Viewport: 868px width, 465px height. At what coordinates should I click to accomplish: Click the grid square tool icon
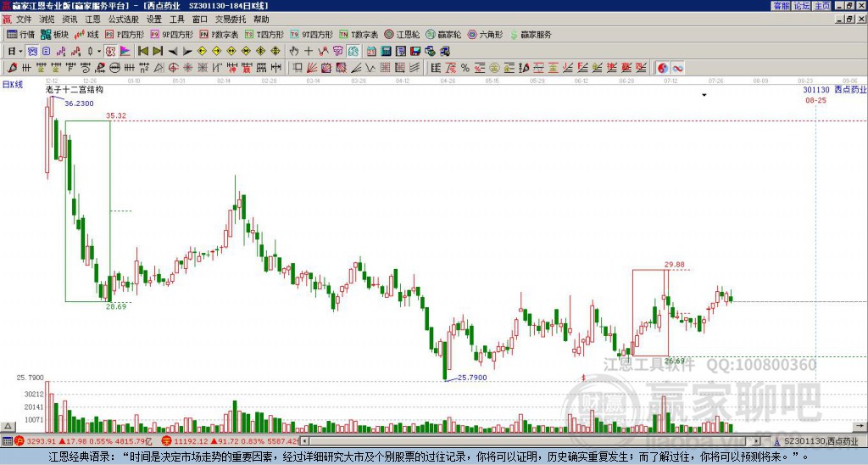[x=385, y=68]
